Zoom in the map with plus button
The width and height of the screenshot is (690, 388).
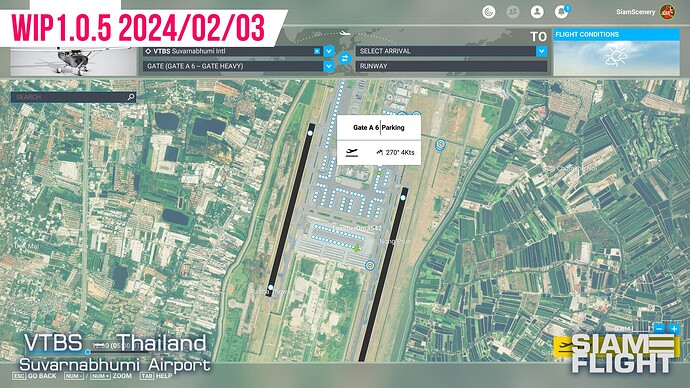674,329
